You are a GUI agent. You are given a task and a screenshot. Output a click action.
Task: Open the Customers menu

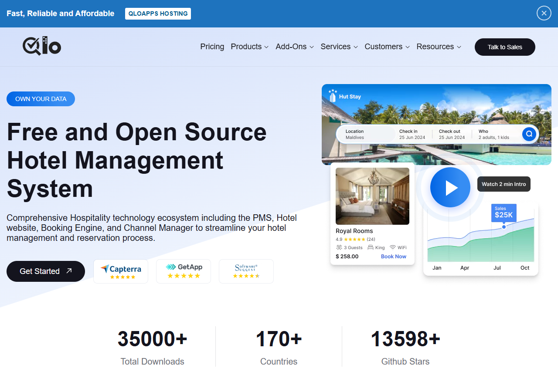tap(387, 47)
